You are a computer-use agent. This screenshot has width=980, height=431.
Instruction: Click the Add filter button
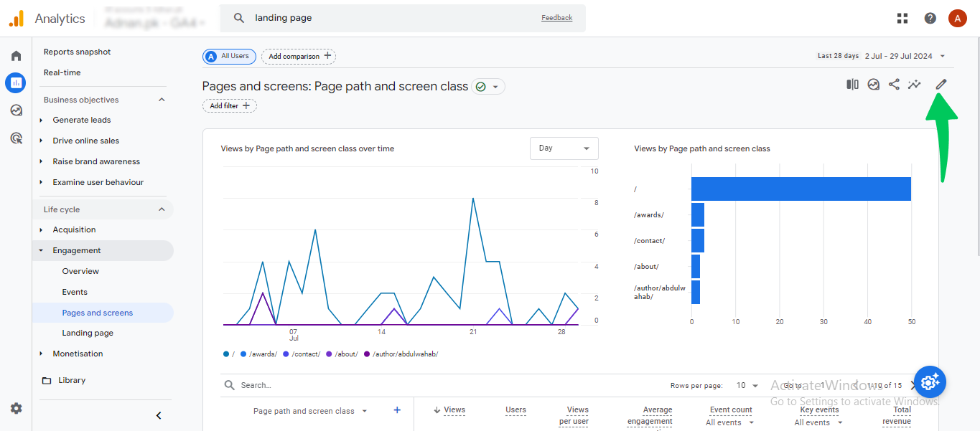(230, 106)
